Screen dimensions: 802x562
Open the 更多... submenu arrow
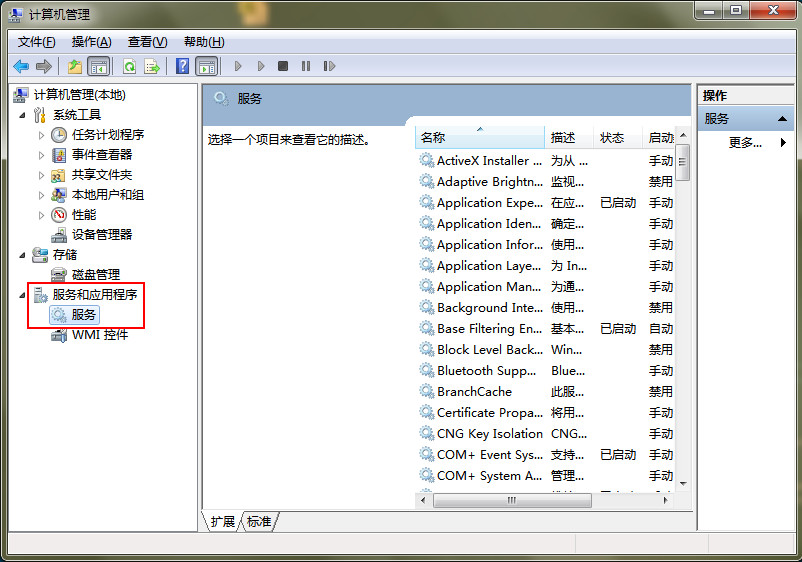[x=783, y=143]
